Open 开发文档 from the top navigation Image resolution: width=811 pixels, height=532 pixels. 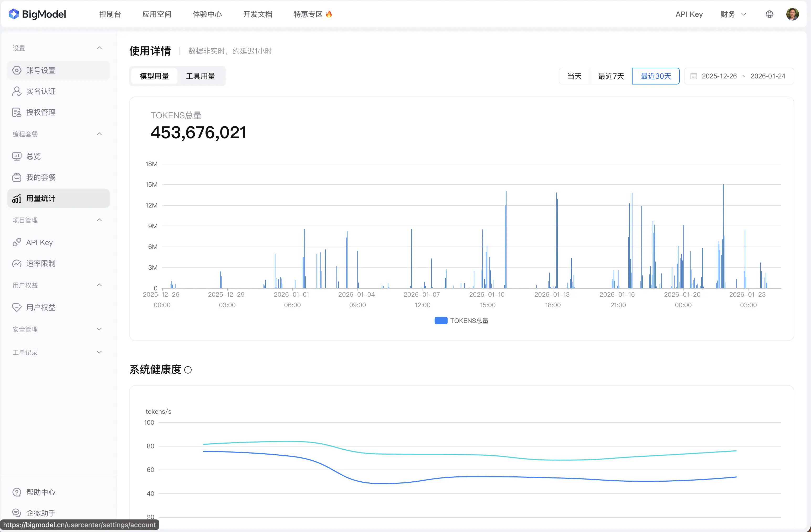click(257, 14)
